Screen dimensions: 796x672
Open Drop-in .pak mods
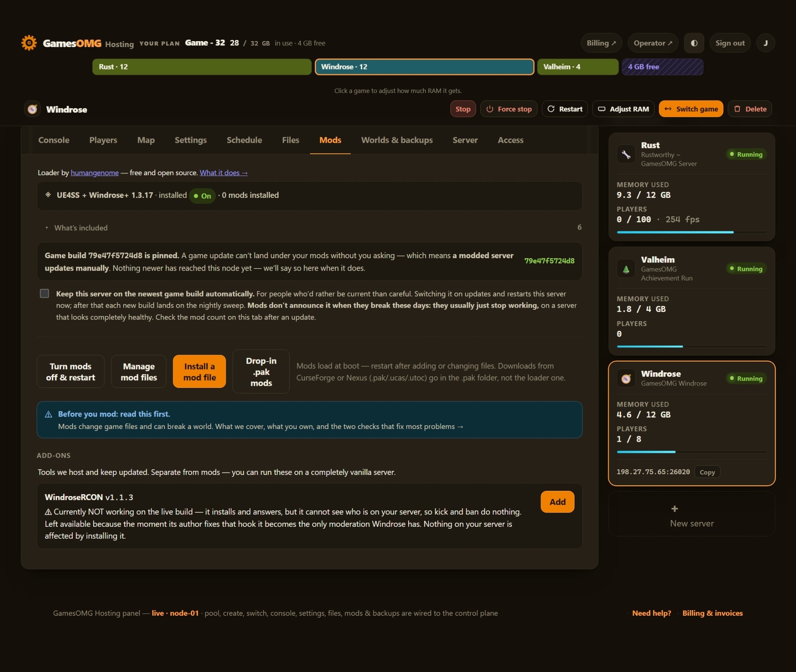pos(261,372)
